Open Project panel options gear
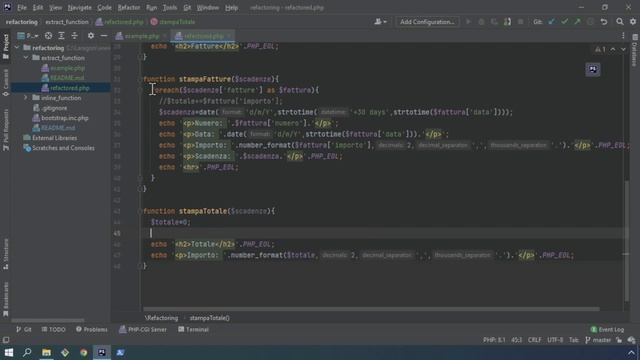This screenshot has width=640, height=360. tap(91, 36)
